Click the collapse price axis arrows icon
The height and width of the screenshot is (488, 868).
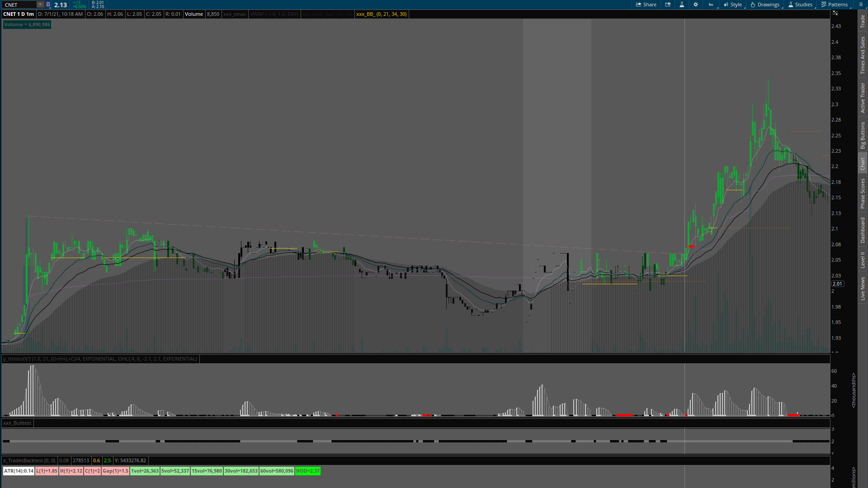point(835,13)
